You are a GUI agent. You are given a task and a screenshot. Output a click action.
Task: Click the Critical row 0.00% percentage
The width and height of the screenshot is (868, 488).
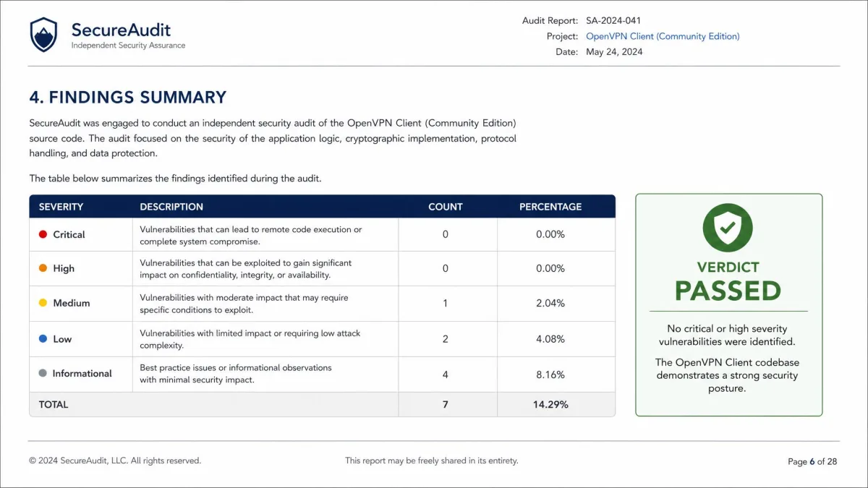coord(550,234)
